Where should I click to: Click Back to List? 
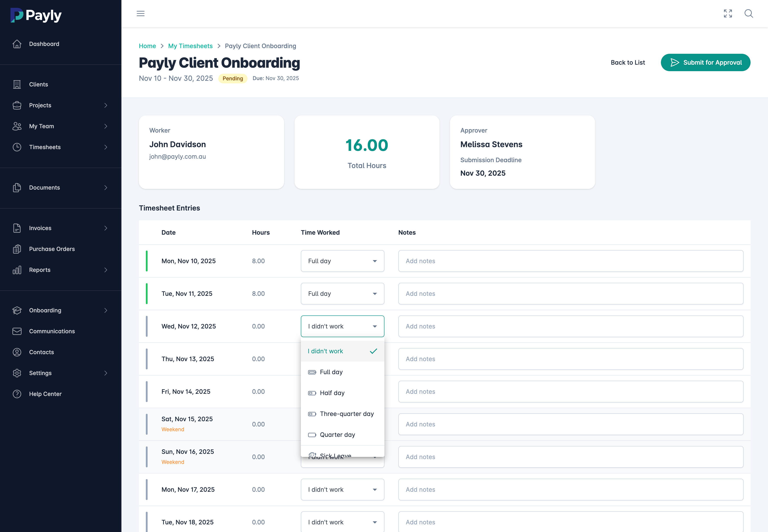628,62
